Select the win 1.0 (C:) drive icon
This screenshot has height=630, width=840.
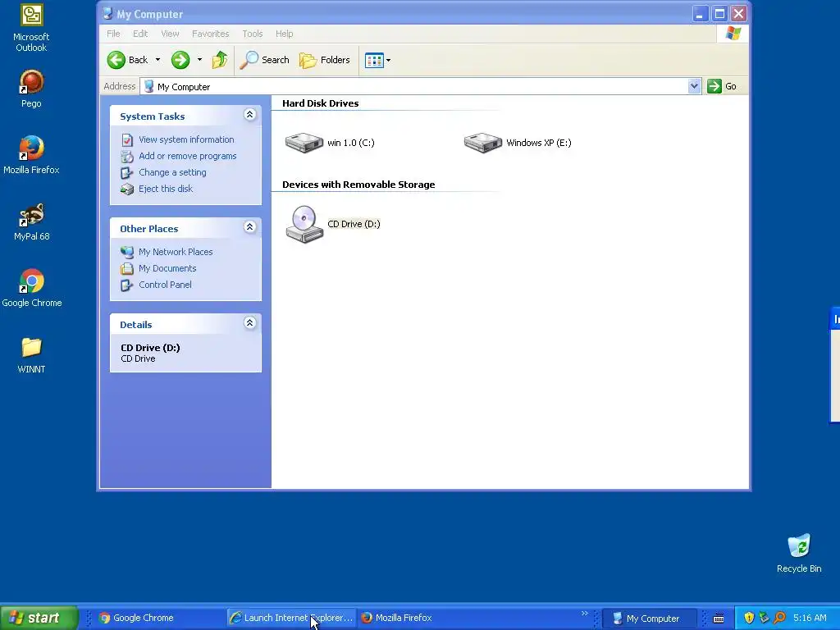click(x=304, y=143)
